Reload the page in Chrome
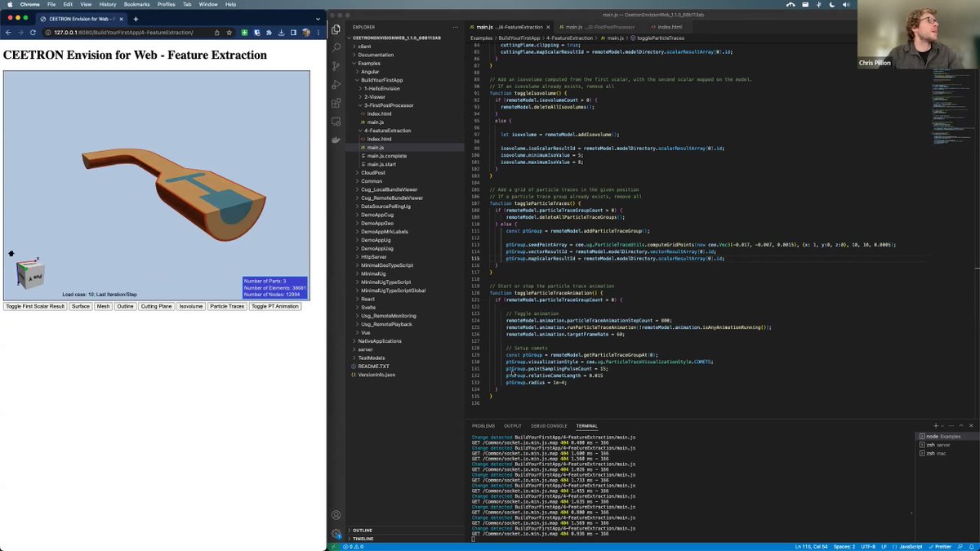This screenshot has height=551, width=980. point(33,33)
